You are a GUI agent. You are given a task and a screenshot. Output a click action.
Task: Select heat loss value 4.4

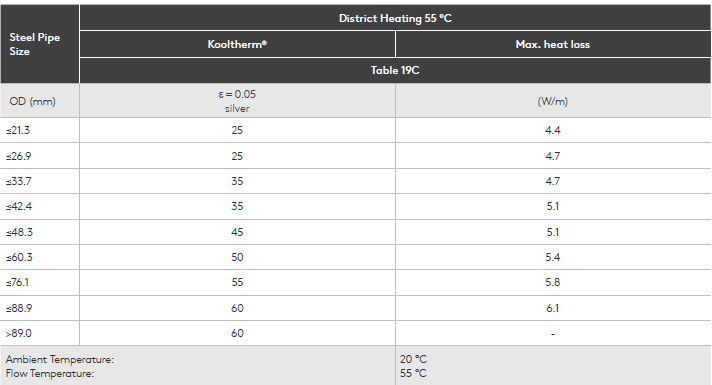click(x=553, y=130)
